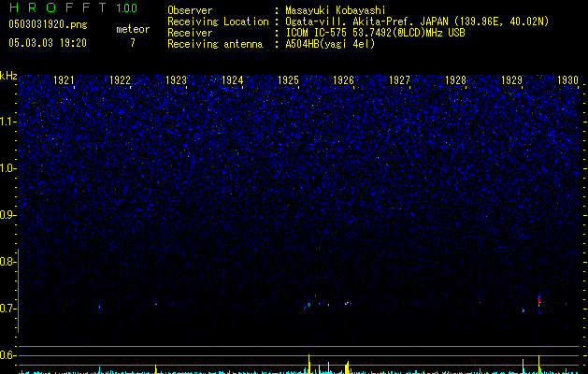The width and height of the screenshot is (588, 374).
Task: Click the meteor count value 7
Action: (133, 43)
